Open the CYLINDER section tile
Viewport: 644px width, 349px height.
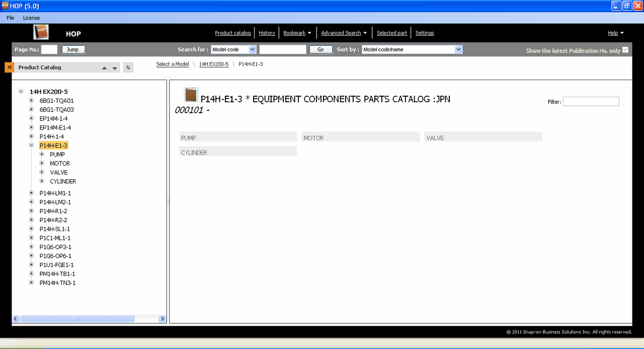(x=238, y=152)
